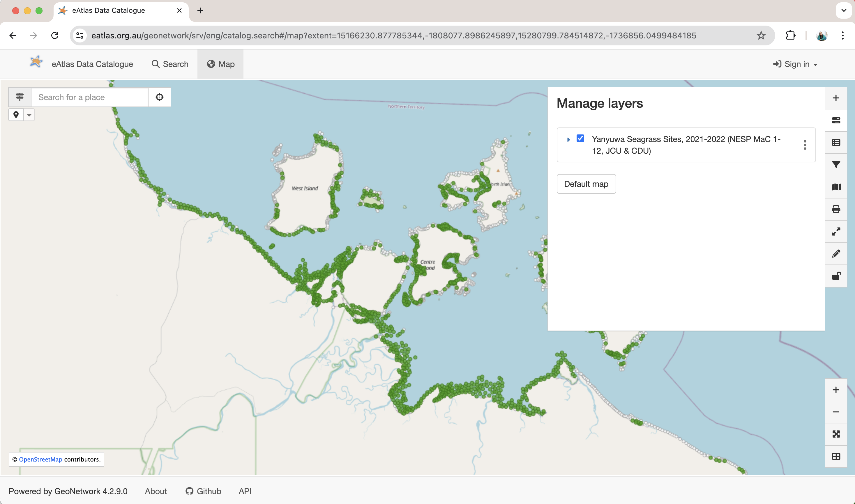Image resolution: width=855 pixels, height=504 pixels.
Task: Expand Yanyuwa Seagrass Sites layer details
Action: 568,139
